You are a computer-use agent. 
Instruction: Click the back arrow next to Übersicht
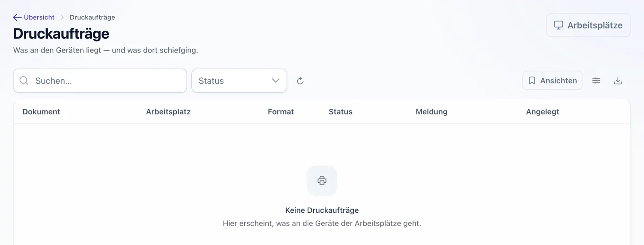tap(17, 17)
